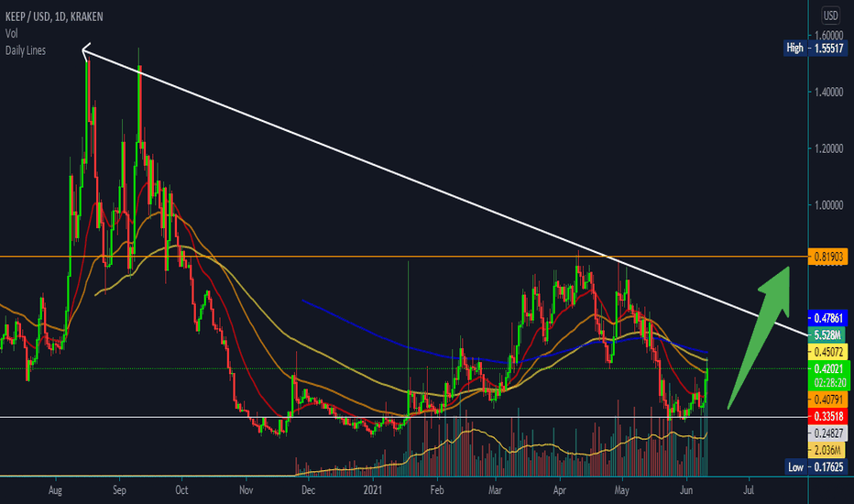Click the grey 0.24827 price label
The width and height of the screenshot is (854, 504).
pos(827,433)
